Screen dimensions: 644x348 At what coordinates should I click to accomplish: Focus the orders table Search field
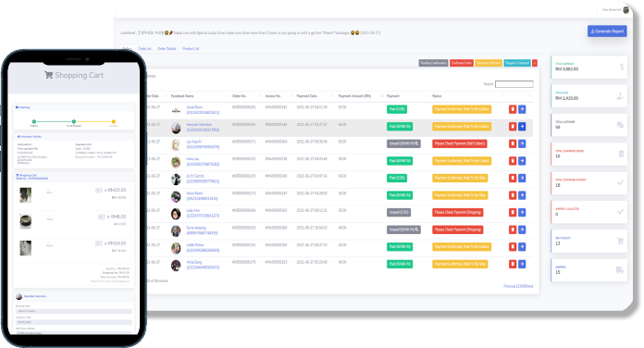point(514,84)
